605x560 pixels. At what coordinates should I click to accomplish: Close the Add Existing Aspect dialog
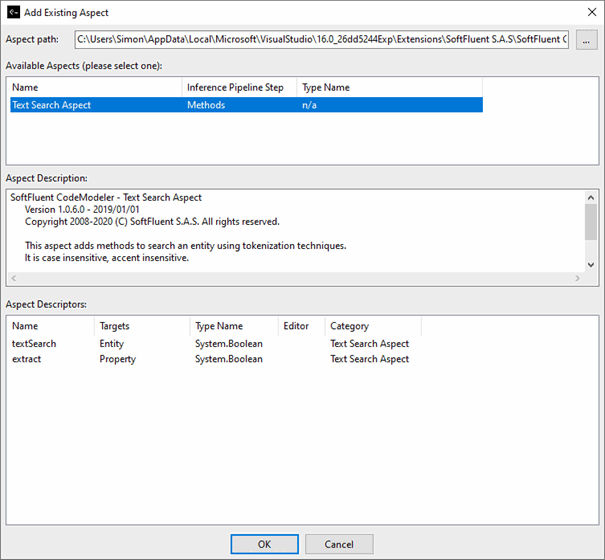click(592, 12)
